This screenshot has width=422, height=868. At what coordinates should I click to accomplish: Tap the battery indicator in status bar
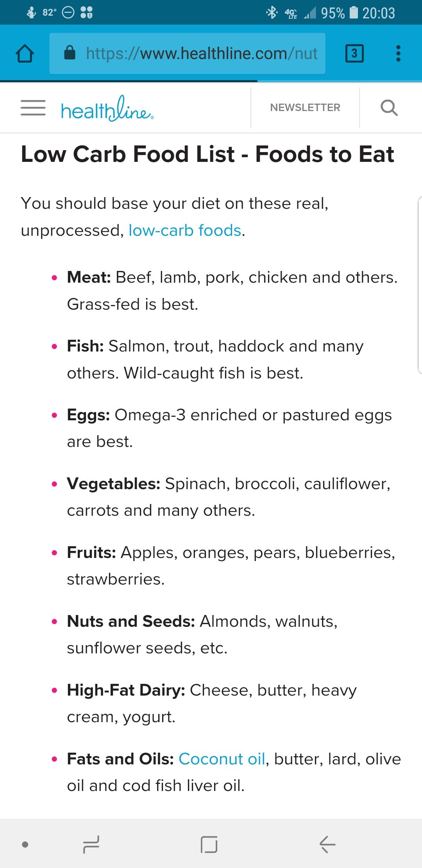[x=354, y=13]
